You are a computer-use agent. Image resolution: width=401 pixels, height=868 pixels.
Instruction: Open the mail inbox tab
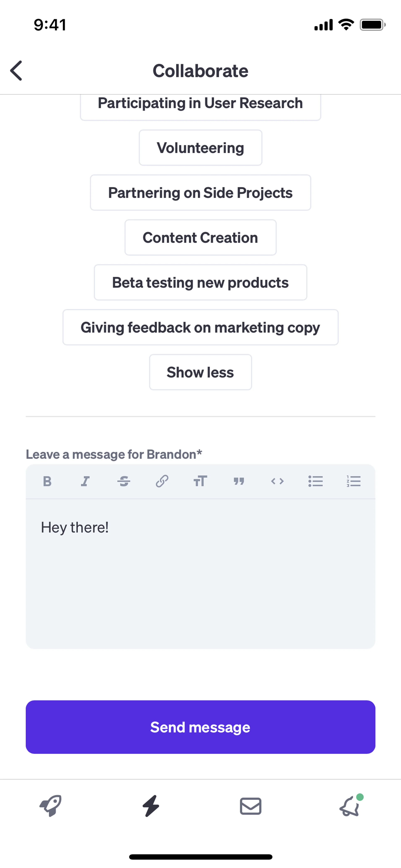[250, 806]
